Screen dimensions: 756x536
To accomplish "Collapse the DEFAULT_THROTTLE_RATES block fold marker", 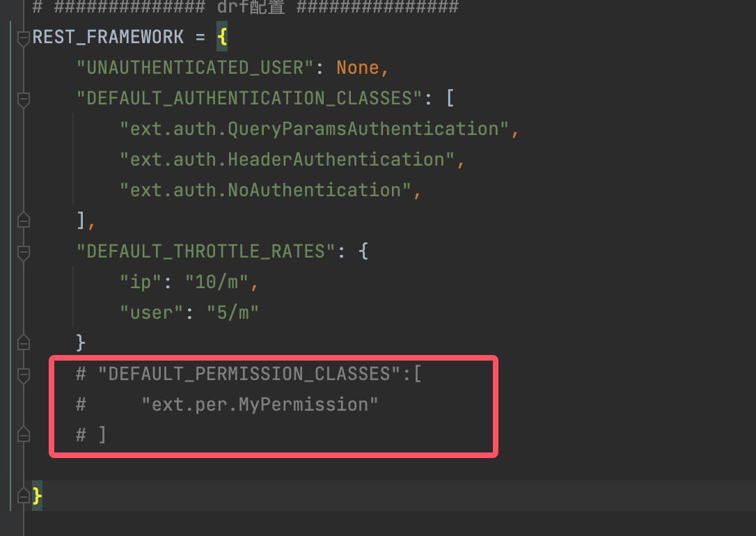I will tap(23, 252).
